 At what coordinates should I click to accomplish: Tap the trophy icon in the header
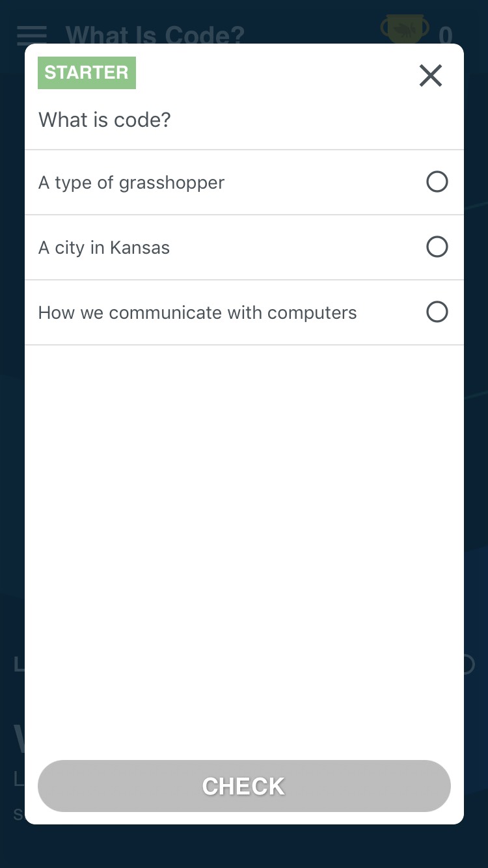pyautogui.click(x=404, y=30)
